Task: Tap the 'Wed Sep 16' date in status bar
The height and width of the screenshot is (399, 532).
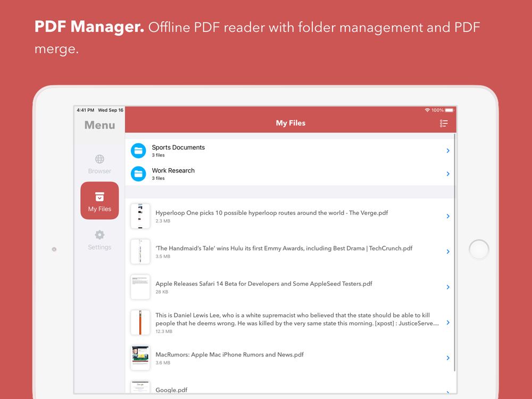Action: tap(111, 110)
